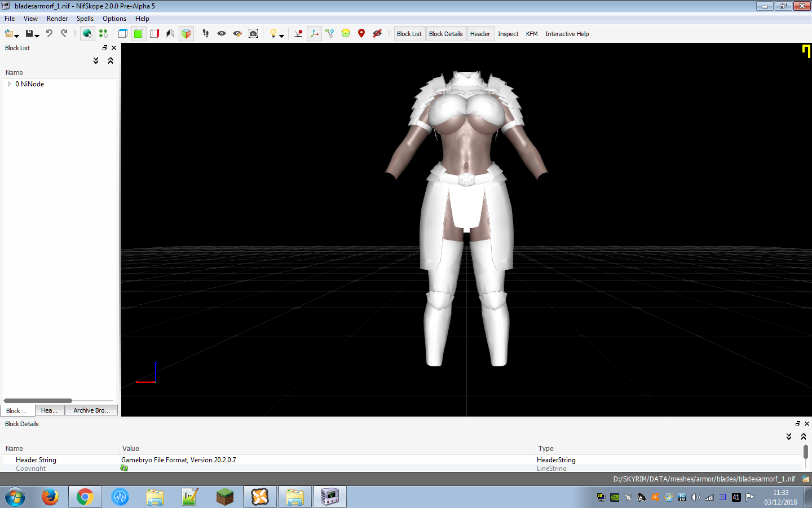Toggle the show-axes arrows icon
The width and height of the screenshot is (812, 508).
314,34
